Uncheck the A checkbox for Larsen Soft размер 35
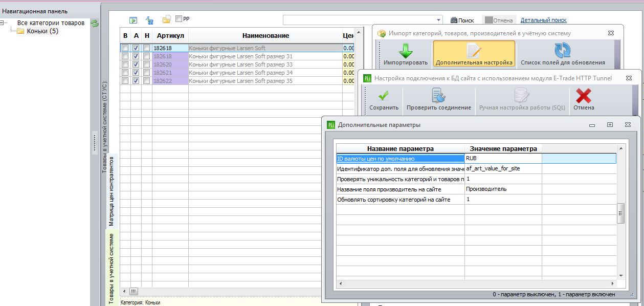The height and width of the screenshot is (306, 644). coord(136,81)
